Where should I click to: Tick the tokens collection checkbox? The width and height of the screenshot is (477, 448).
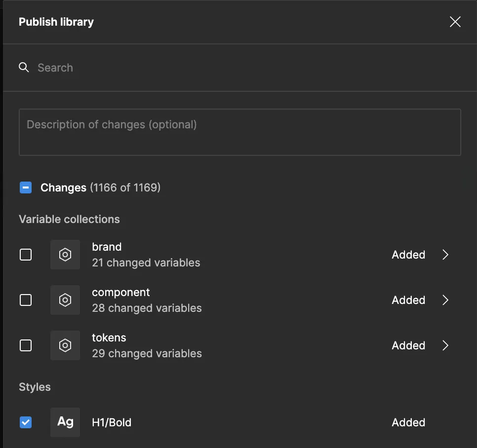pyautogui.click(x=26, y=345)
